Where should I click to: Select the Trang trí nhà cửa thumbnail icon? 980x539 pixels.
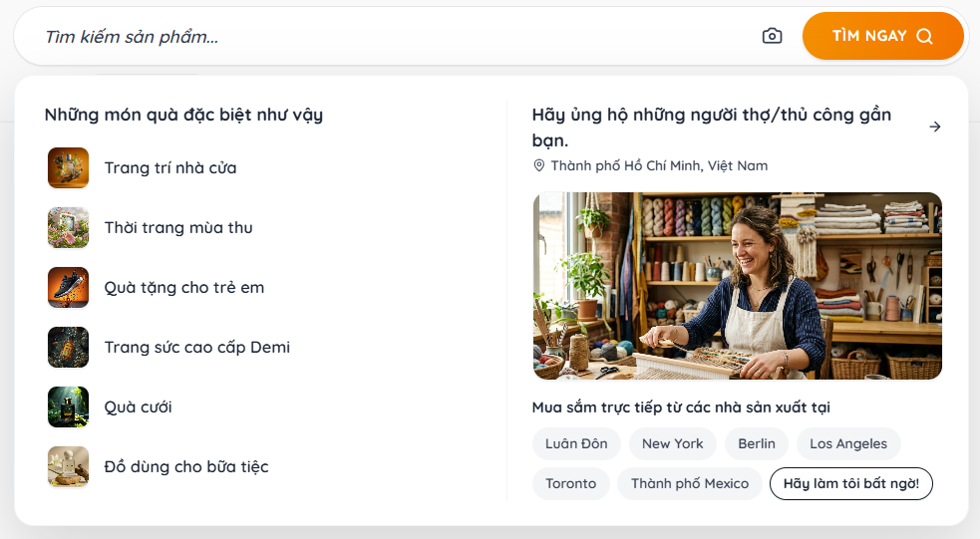pyautogui.click(x=68, y=168)
